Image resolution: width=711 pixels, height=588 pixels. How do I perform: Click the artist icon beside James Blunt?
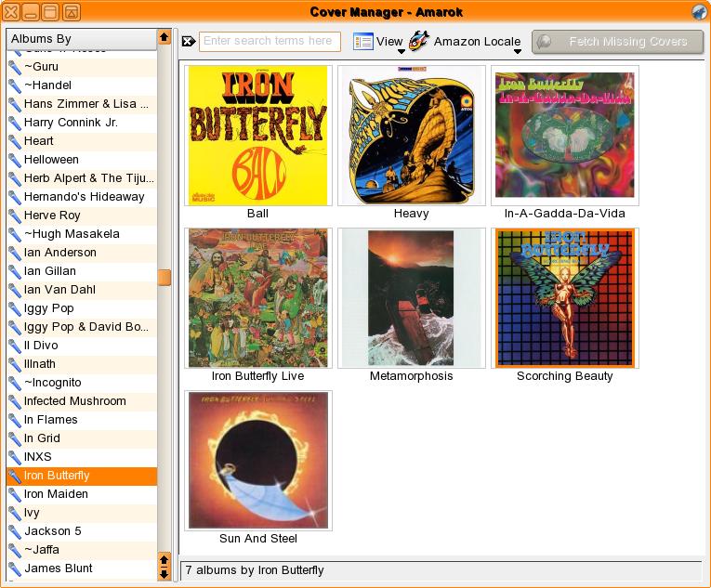[15, 568]
